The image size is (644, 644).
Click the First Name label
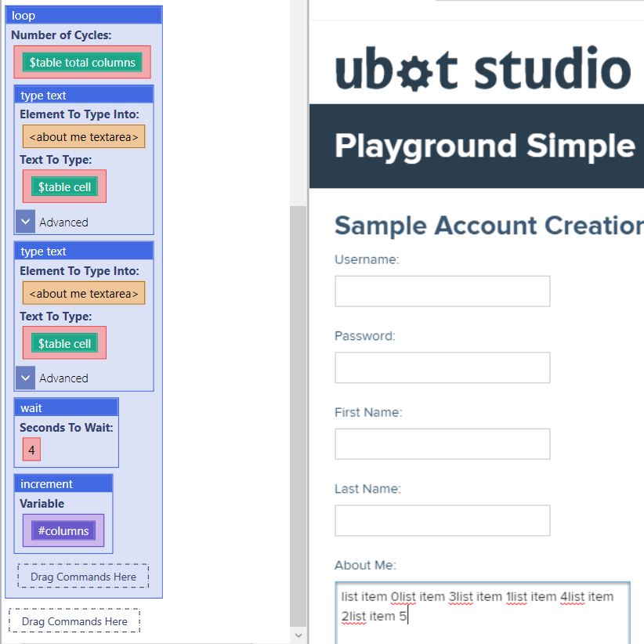(368, 412)
